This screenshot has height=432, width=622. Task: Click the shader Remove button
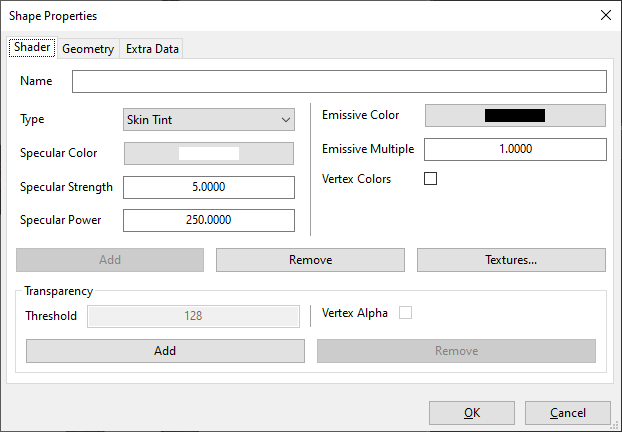[x=310, y=260]
